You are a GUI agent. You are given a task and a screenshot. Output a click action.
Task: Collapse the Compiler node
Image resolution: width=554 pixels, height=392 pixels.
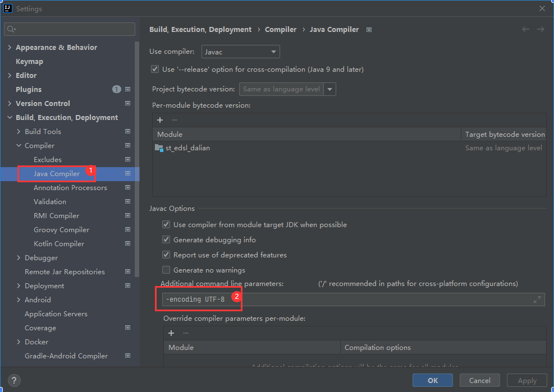[19, 145]
